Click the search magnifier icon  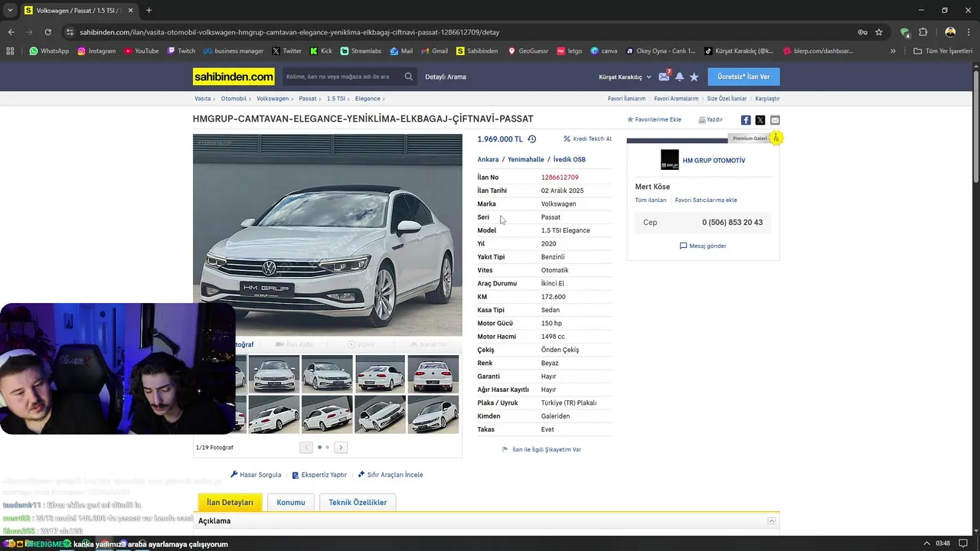pyautogui.click(x=409, y=77)
